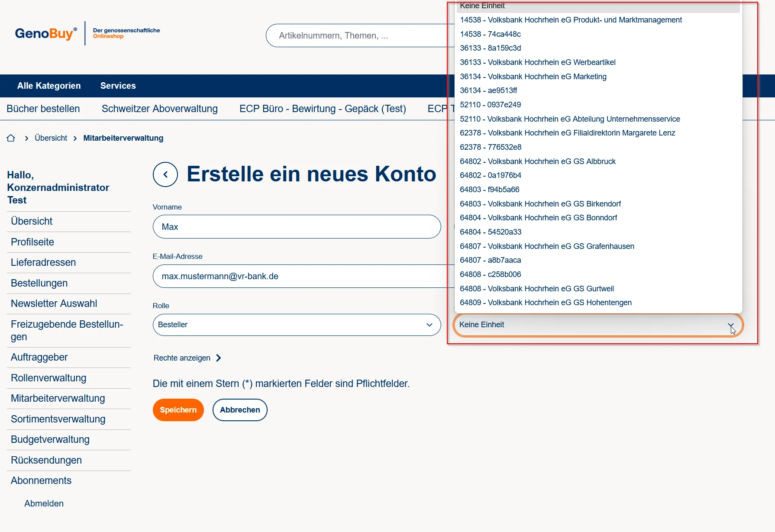Click the GenoBuy logo
The width and height of the screenshot is (775, 532).
tap(46, 33)
